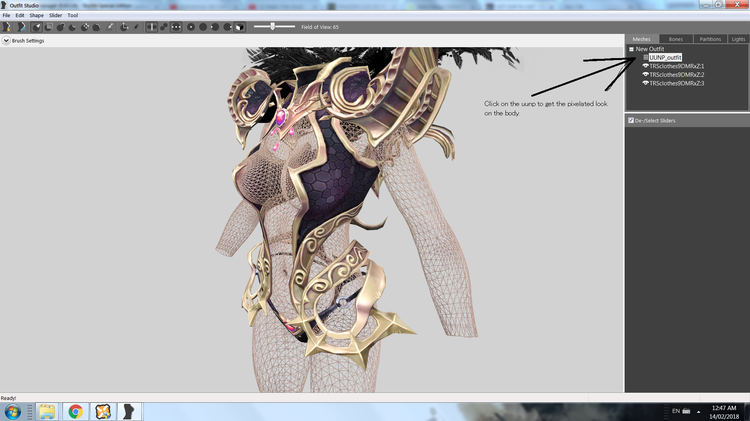
Task: Open the Tool menu
Action: (73, 15)
